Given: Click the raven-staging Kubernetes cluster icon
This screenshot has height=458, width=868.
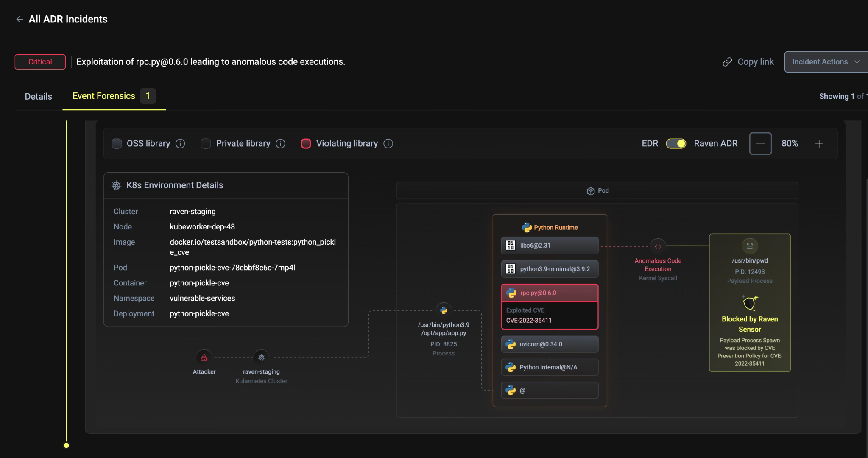Looking at the screenshot, I should pos(261,357).
